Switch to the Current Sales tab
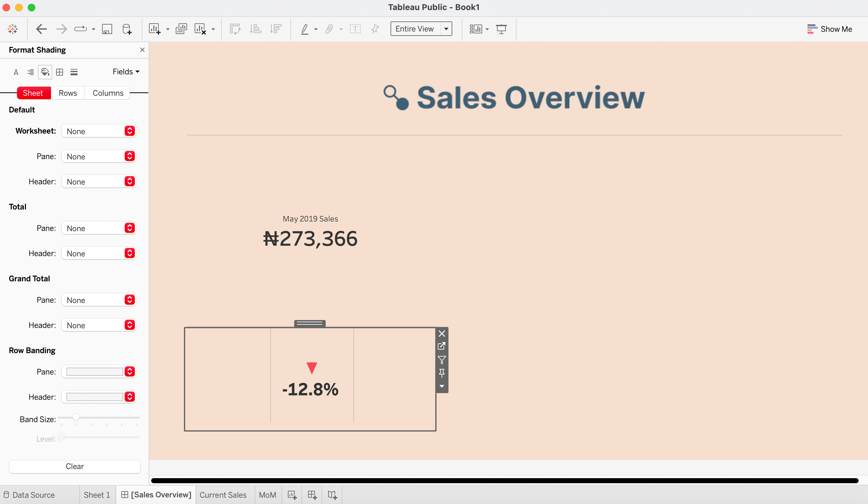868x504 pixels. click(223, 495)
